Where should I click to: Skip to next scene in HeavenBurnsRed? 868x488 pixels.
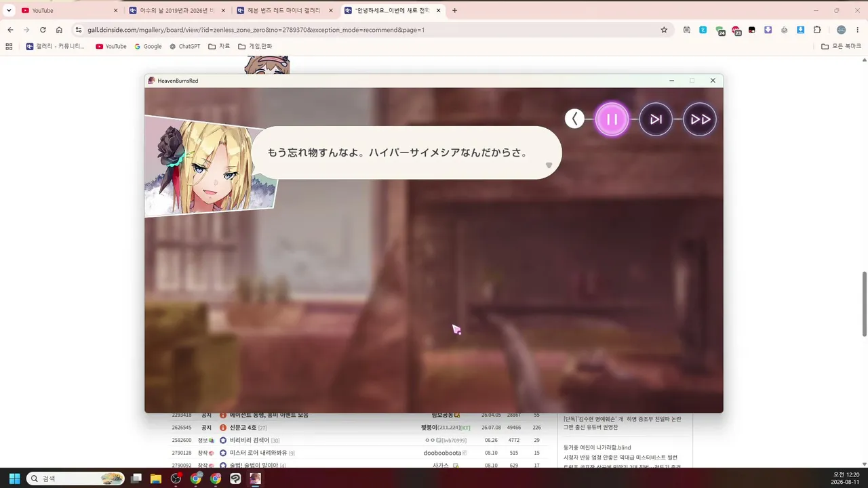pos(656,119)
